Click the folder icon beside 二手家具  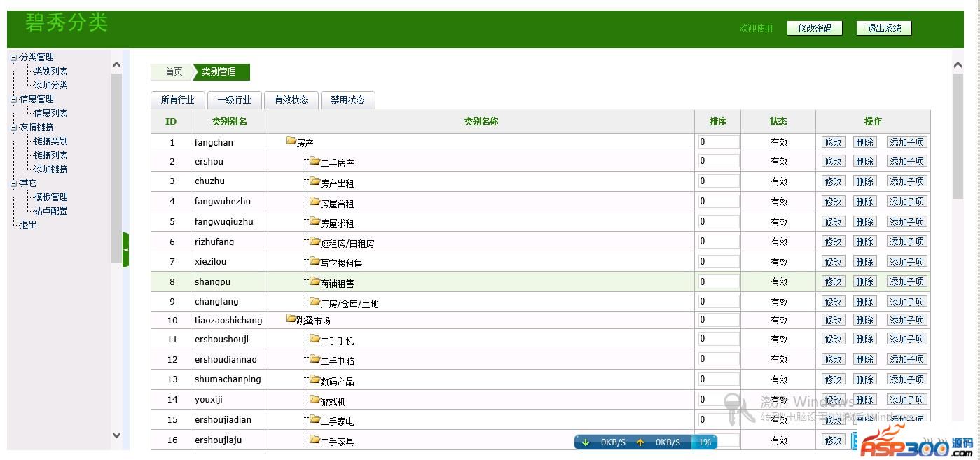315,440
